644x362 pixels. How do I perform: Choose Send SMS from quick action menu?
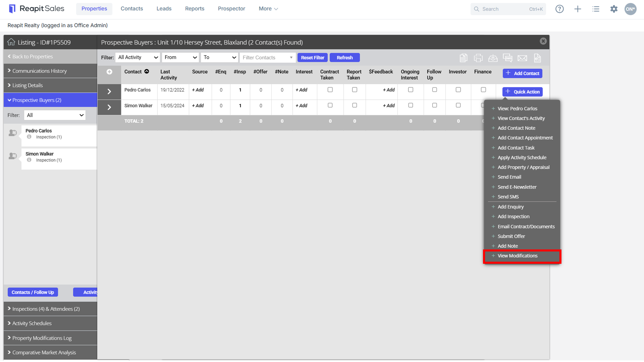tap(508, 197)
